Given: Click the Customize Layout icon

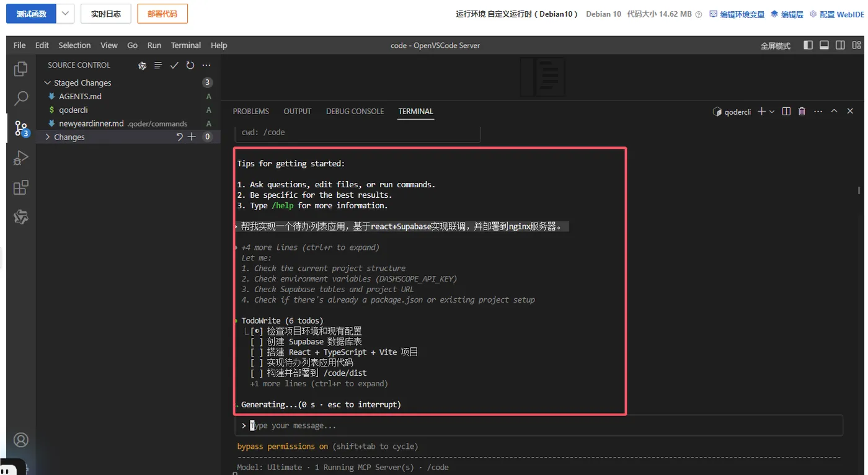Looking at the screenshot, I should pyautogui.click(x=856, y=45).
